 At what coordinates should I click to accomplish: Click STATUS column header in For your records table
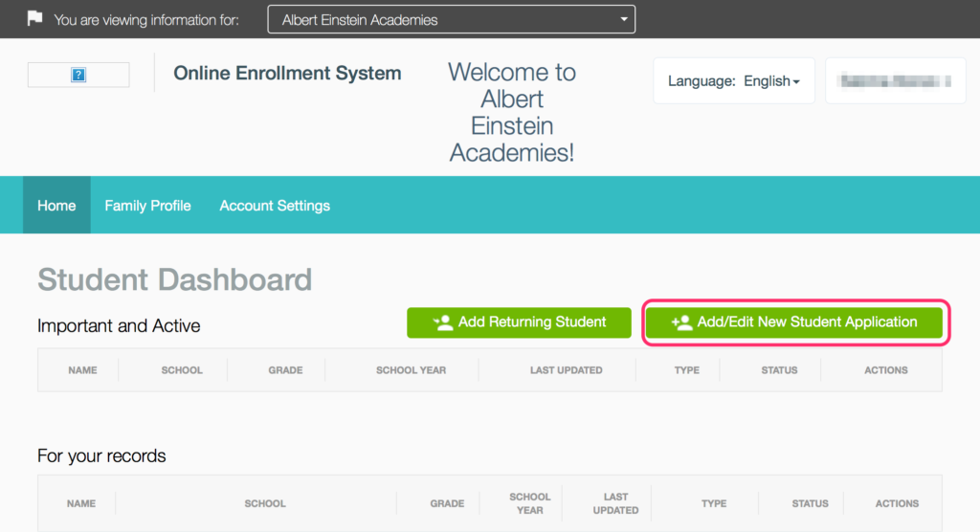810,503
